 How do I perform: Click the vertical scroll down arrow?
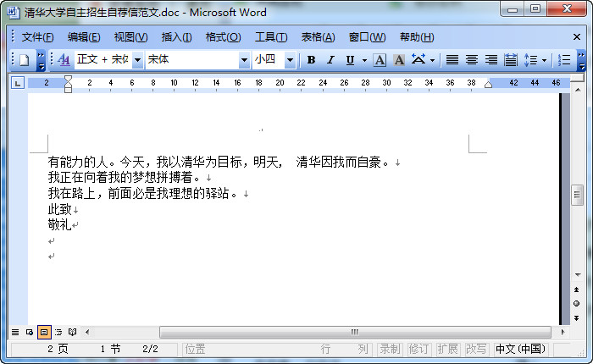(578, 275)
